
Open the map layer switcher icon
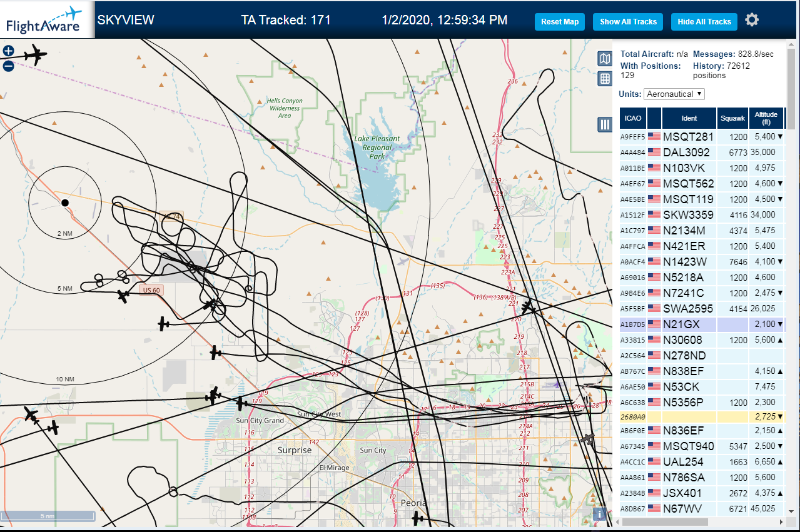pos(605,59)
